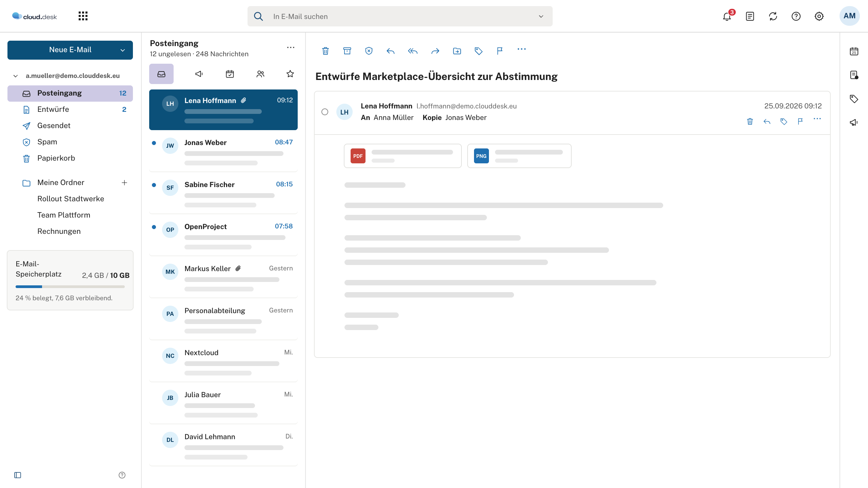Delete email using toolbar trash icon
868x488 pixels.
coord(325,51)
